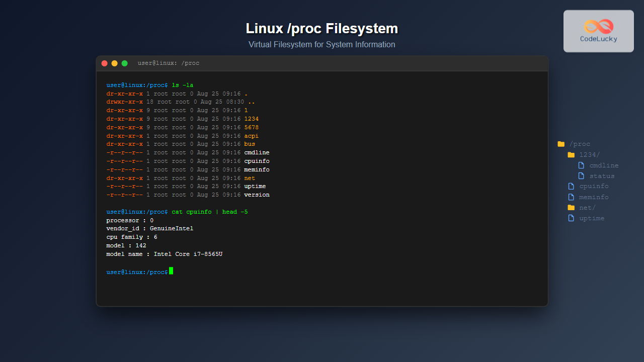Viewport: 644px width, 362px height.
Task: Click the 1234/ folder icon in tree
Action: coord(571,155)
